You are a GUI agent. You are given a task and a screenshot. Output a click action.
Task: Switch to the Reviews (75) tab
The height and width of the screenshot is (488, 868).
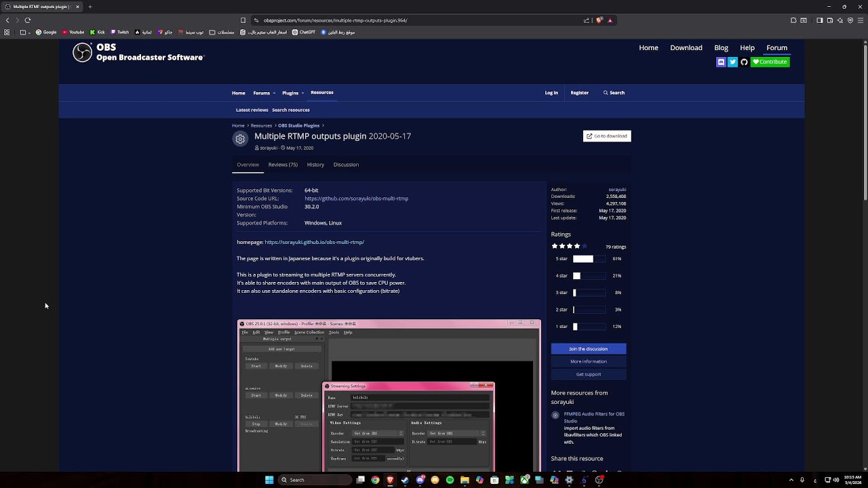coord(283,165)
